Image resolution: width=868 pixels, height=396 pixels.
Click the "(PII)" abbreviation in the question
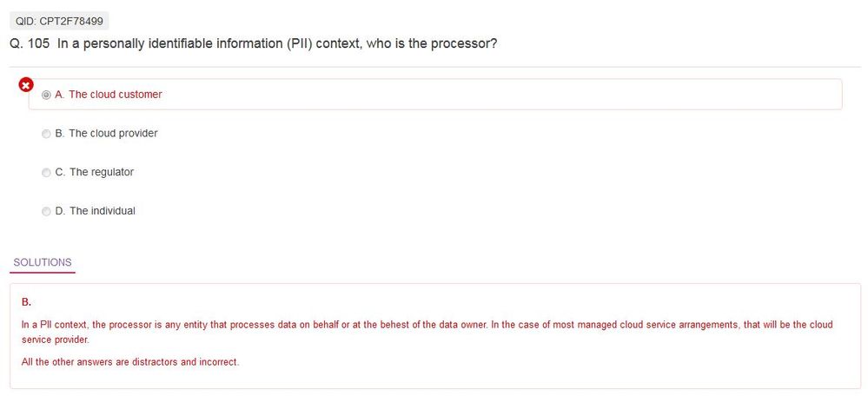tap(297, 43)
